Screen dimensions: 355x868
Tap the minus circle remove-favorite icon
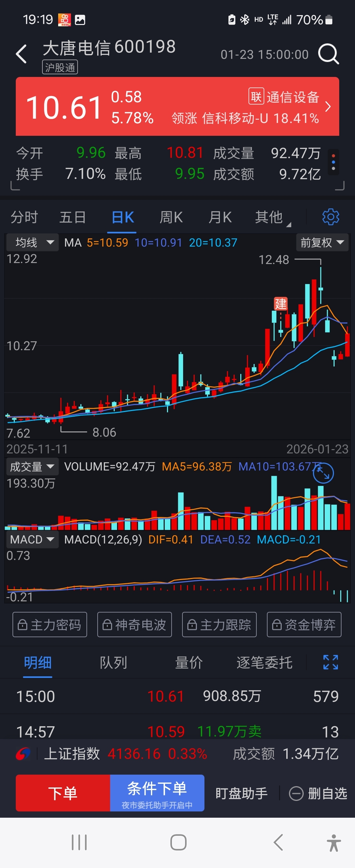pyautogui.click(x=296, y=793)
